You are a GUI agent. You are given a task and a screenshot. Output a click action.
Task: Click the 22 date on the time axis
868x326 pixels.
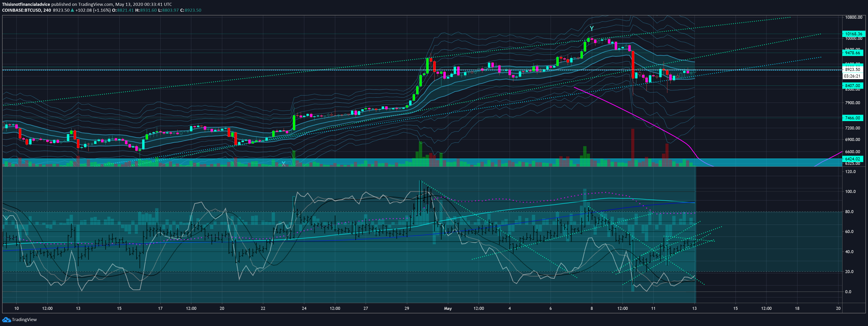coord(263,308)
